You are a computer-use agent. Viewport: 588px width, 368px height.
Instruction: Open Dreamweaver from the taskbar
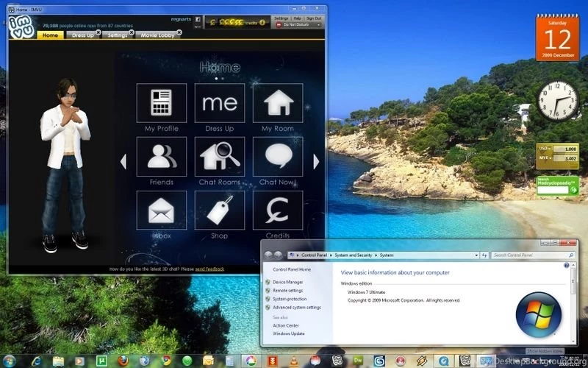(358, 361)
